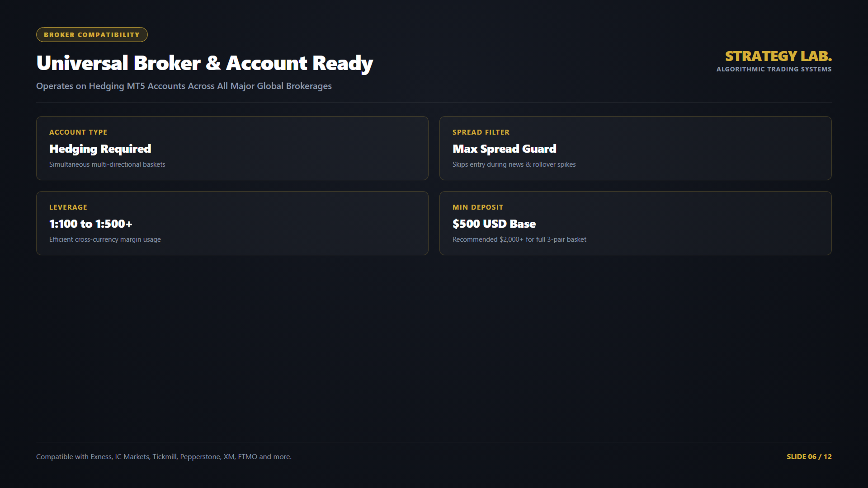
Task: Click the Broker Compatibility badge
Action: [x=92, y=35]
